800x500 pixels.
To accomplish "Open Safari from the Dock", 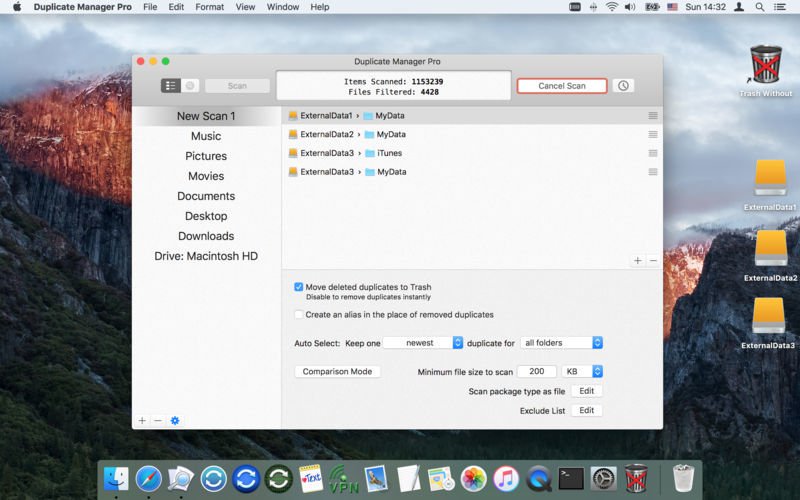I will click(x=149, y=478).
